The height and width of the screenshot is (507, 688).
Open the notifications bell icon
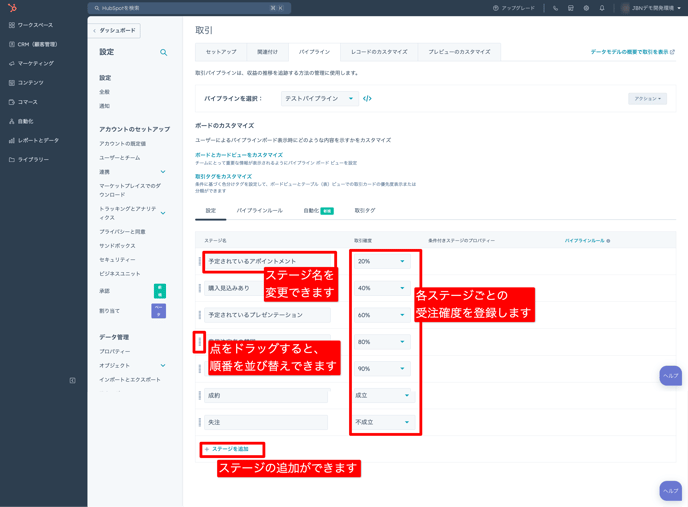point(602,8)
